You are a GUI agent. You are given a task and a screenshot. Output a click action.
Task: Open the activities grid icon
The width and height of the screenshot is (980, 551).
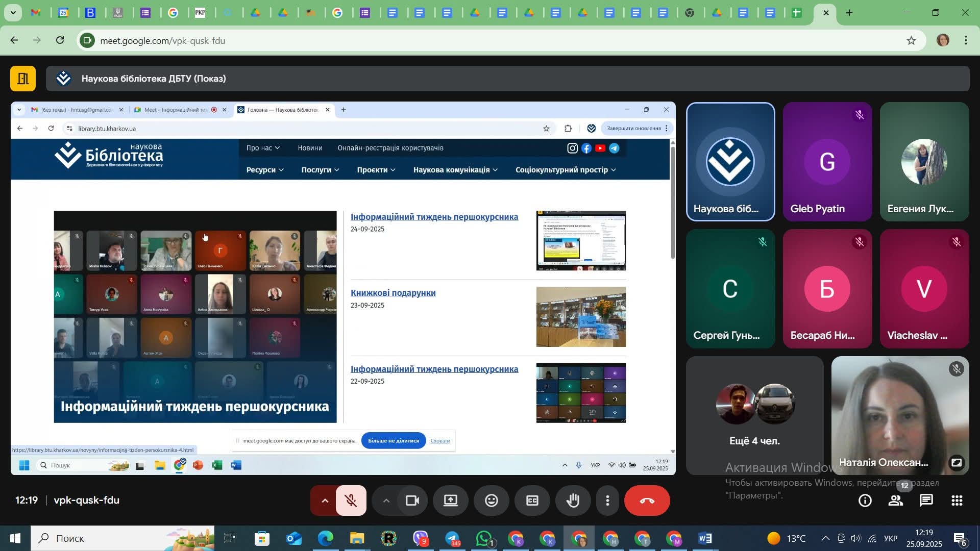(957, 500)
